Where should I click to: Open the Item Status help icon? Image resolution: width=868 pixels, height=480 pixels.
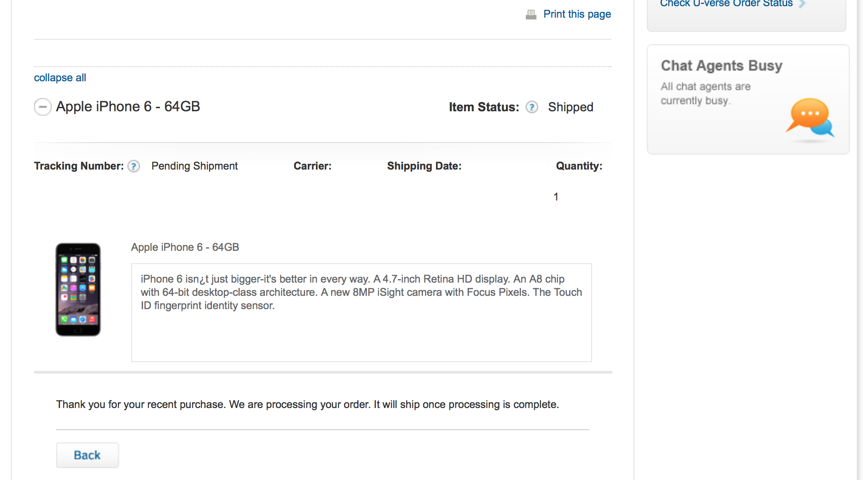[532, 107]
